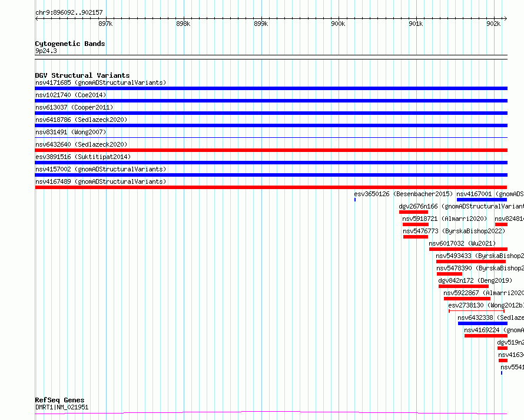Click the right arrow of the ruler
Image resolution: width=524 pixels, height=420 pixels.
pyautogui.click(x=505, y=19)
